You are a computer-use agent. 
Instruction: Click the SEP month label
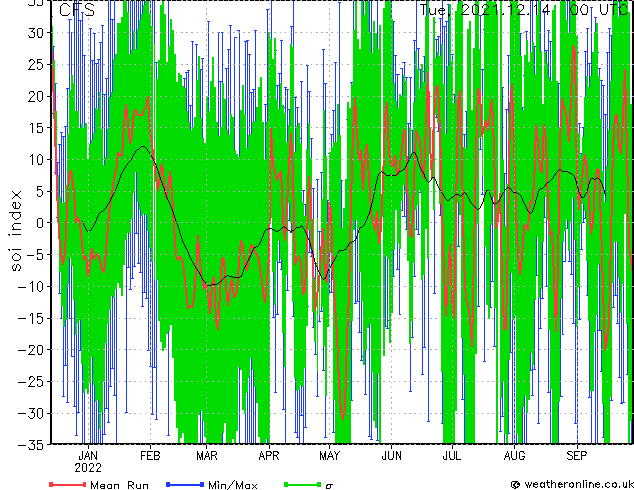tap(577, 456)
